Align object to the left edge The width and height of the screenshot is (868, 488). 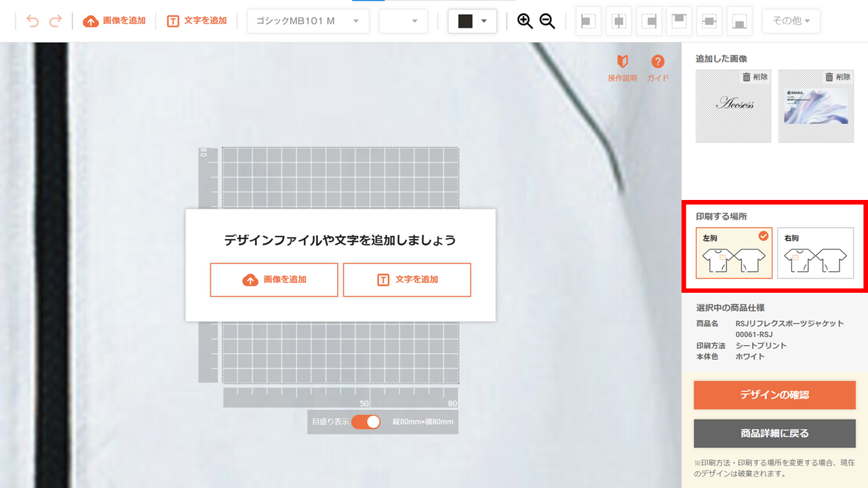(589, 21)
